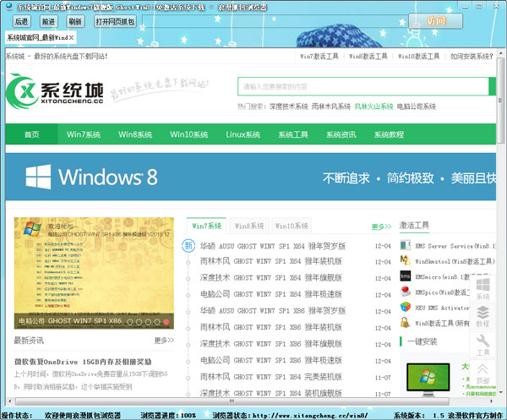The height and width of the screenshot is (420, 507).
Task: Click floating sidebar 顶部 up-arrow icon
Action: [482, 373]
